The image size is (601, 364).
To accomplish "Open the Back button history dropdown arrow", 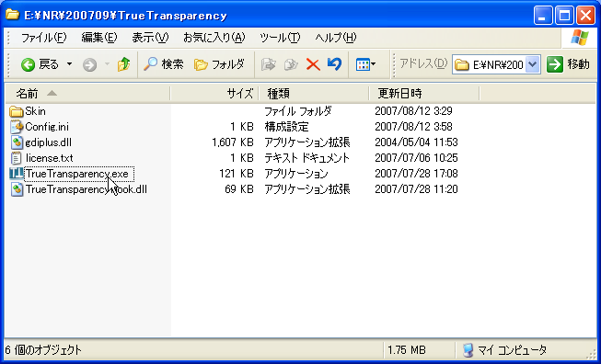I will coord(69,64).
